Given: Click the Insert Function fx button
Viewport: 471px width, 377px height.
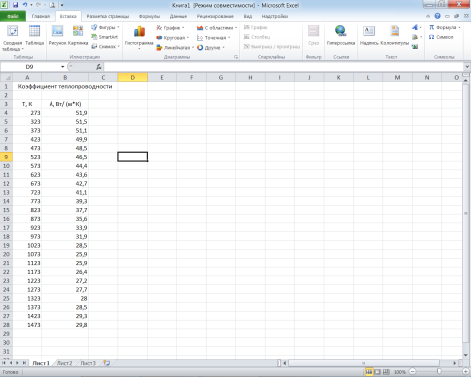Looking at the screenshot, I should [98, 67].
